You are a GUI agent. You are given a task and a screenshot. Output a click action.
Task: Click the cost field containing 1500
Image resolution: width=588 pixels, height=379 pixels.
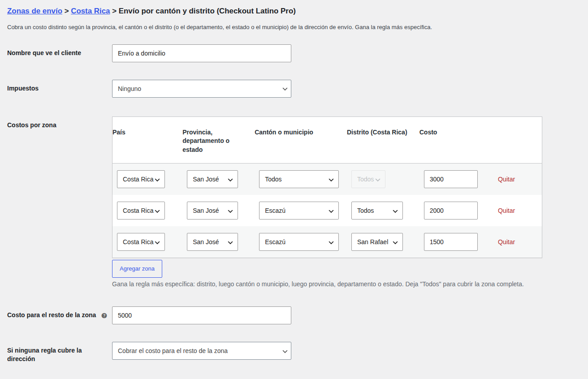pos(451,242)
